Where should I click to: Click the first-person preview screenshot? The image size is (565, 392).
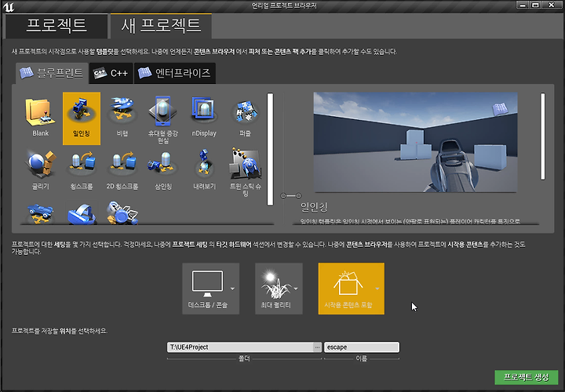click(x=415, y=143)
